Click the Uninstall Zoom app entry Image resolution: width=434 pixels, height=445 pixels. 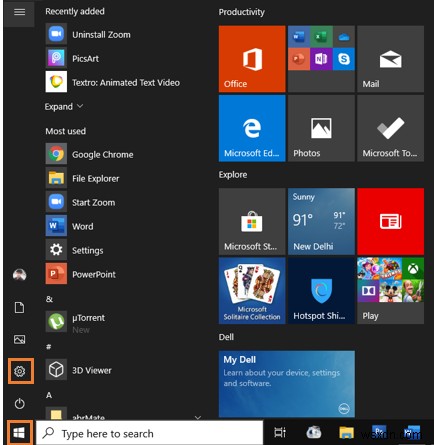[88, 35]
